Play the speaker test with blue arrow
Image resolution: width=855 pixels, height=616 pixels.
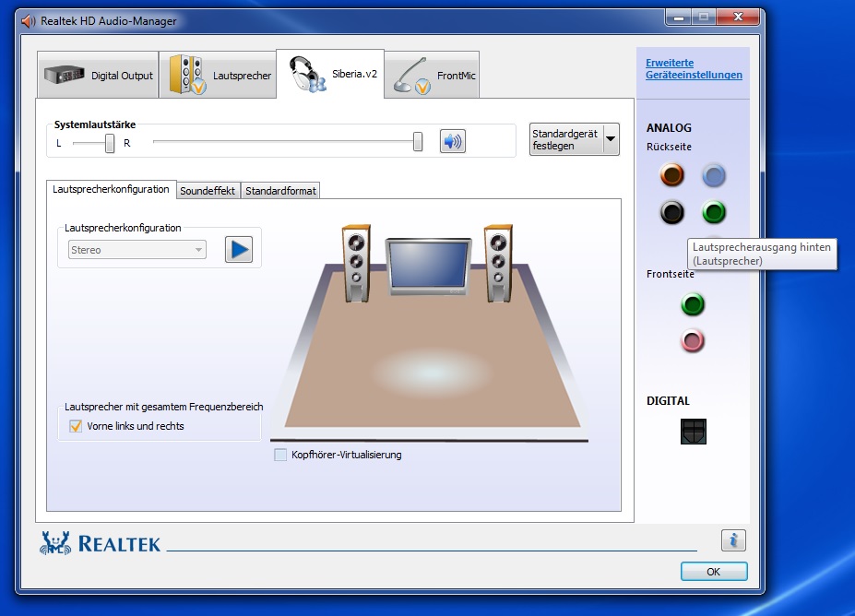(239, 250)
